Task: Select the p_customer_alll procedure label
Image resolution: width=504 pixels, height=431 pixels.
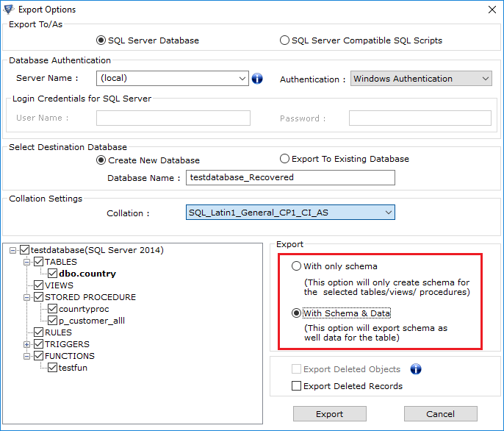Action: (x=92, y=321)
